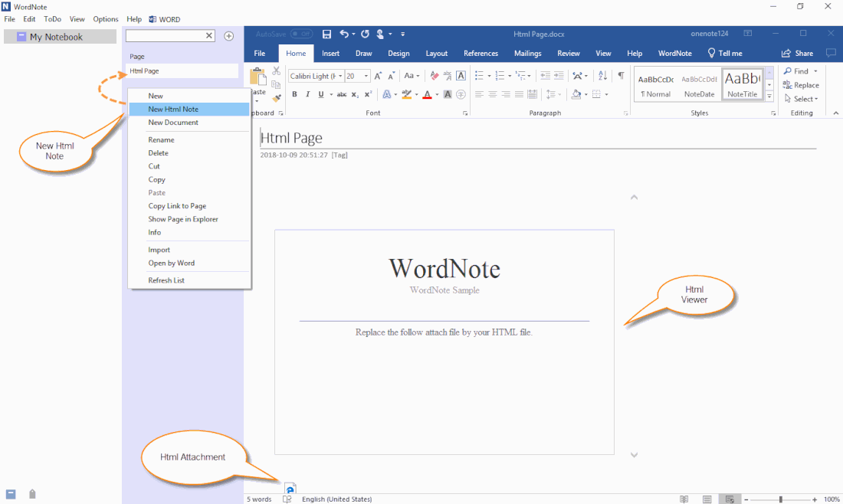Click the Replace button
The width and height of the screenshot is (843, 504).
pyautogui.click(x=801, y=85)
